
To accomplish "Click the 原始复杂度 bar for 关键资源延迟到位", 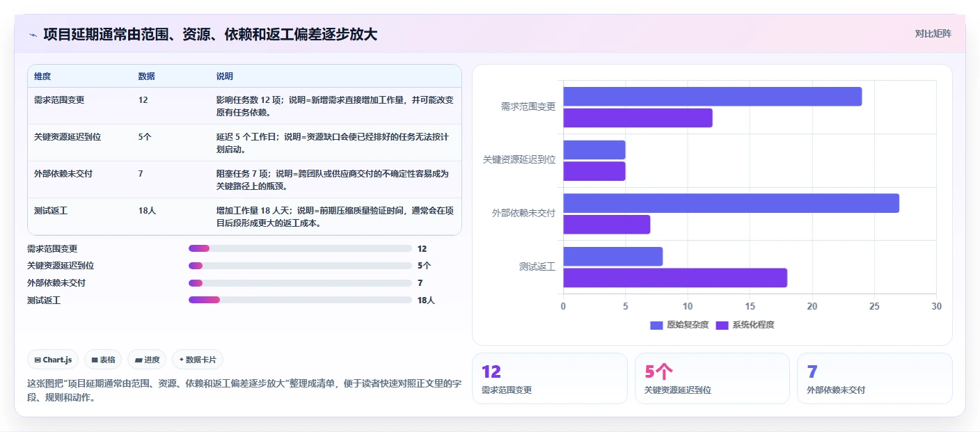I will 594,150.
